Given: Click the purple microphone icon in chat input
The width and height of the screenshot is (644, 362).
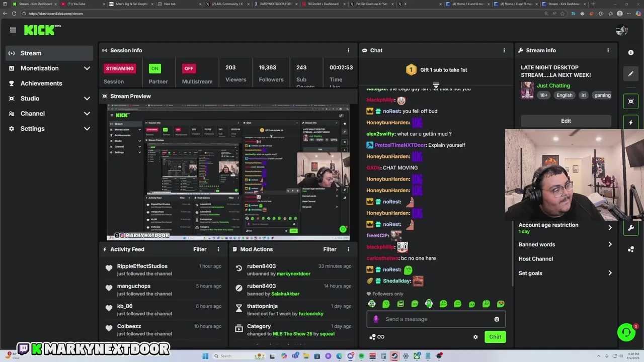Looking at the screenshot, I should click(x=376, y=319).
